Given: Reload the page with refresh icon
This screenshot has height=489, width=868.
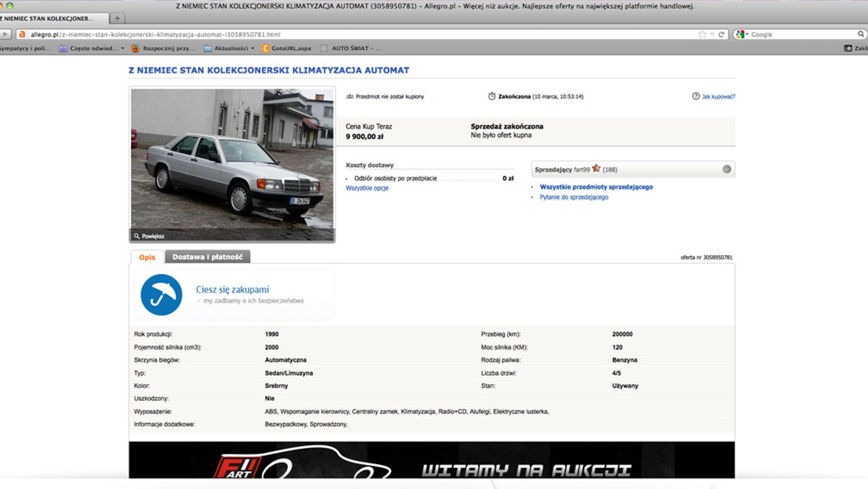Looking at the screenshot, I should [x=721, y=34].
